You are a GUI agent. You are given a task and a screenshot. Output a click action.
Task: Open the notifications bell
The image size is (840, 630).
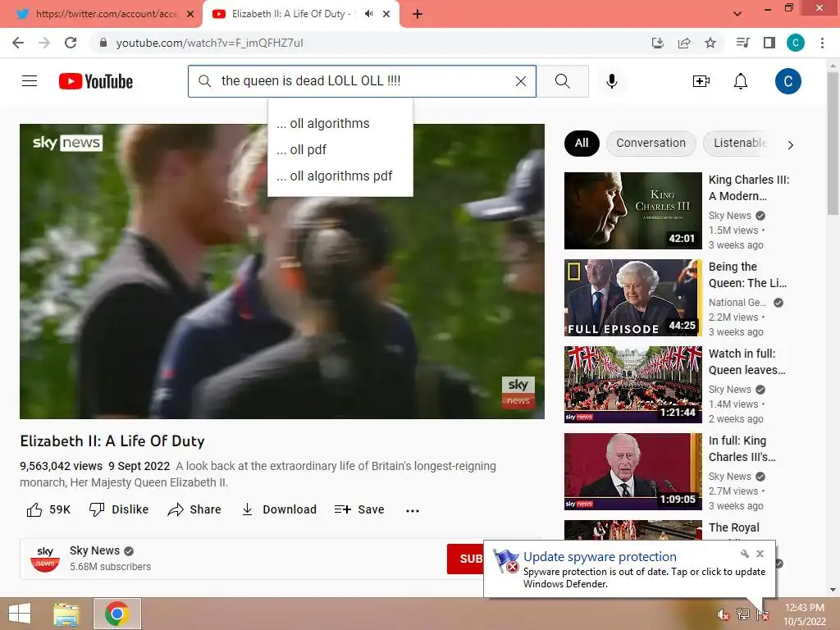click(741, 81)
